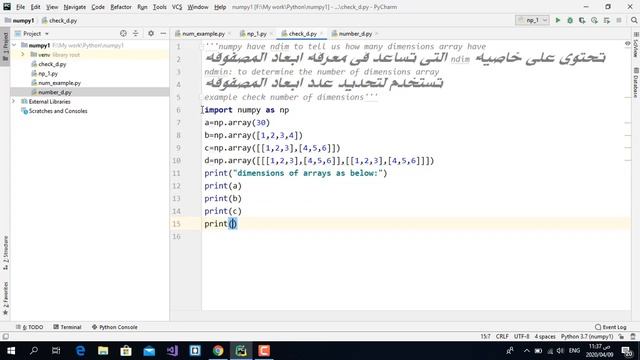The height and width of the screenshot is (360, 640).
Task: Select Scratches and Consoles node
Action: pyautogui.click(x=54, y=111)
